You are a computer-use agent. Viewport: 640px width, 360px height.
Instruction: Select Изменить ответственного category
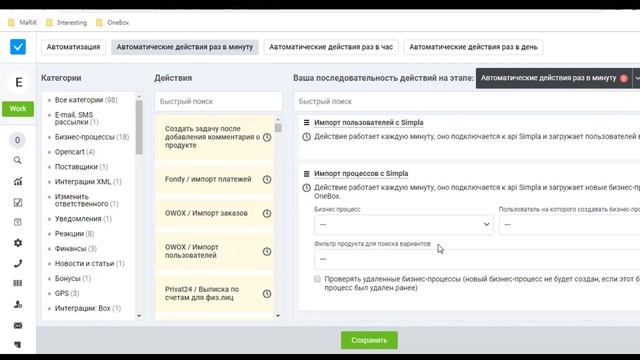[87, 200]
